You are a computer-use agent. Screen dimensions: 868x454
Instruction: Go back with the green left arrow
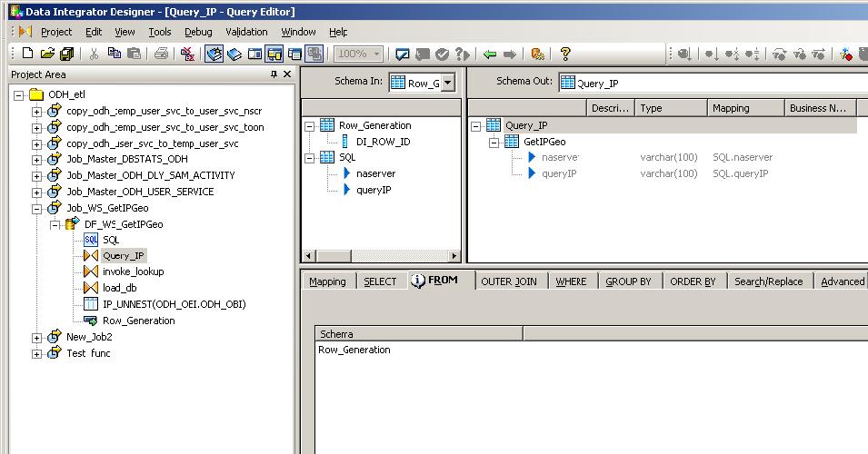pyautogui.click(x=489, y=54)
